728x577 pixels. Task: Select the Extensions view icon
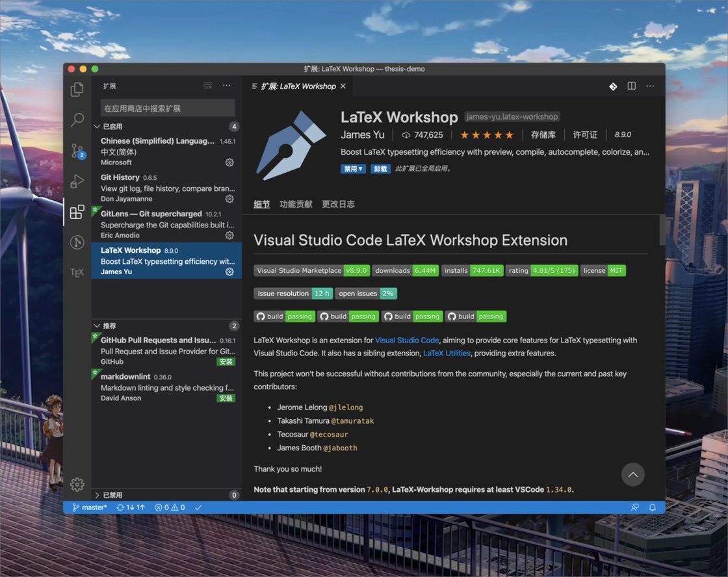(x=77, y=212)
